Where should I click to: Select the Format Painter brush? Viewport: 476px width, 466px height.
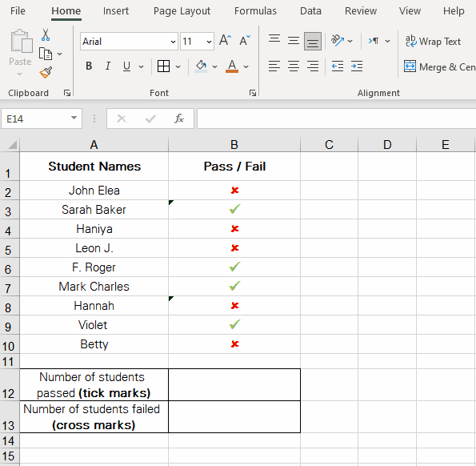click(46, 72)
